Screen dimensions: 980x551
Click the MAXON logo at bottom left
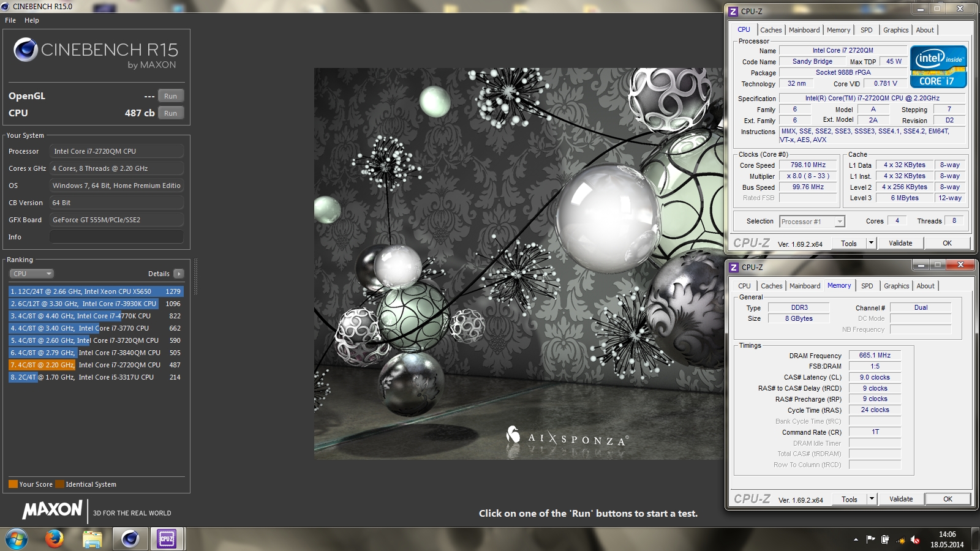(x=53, y=509)
